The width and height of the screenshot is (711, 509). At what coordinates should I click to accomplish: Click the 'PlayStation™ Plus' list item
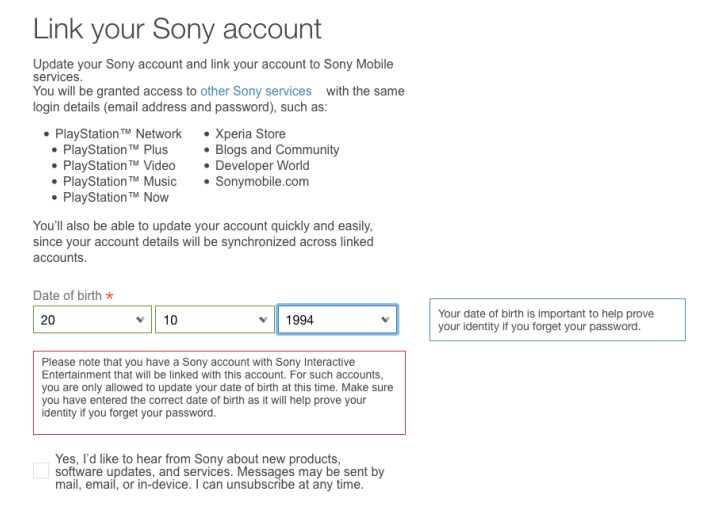[115, 150]
